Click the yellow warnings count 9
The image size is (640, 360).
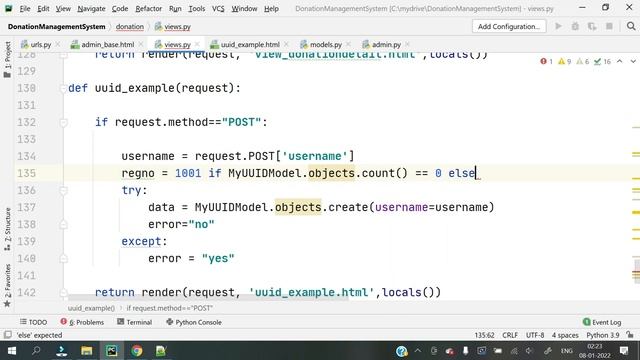[x=564, y=62]
